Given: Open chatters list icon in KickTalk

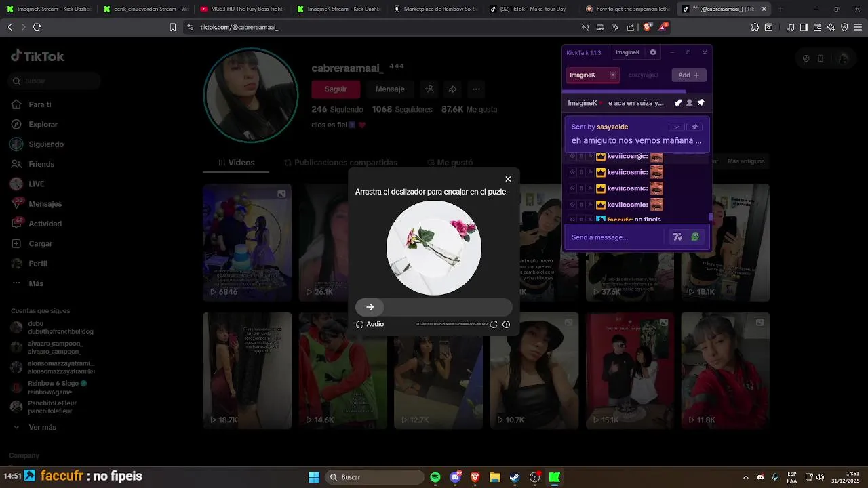Looking at the screenshot, I should click(x=689, y=103).
